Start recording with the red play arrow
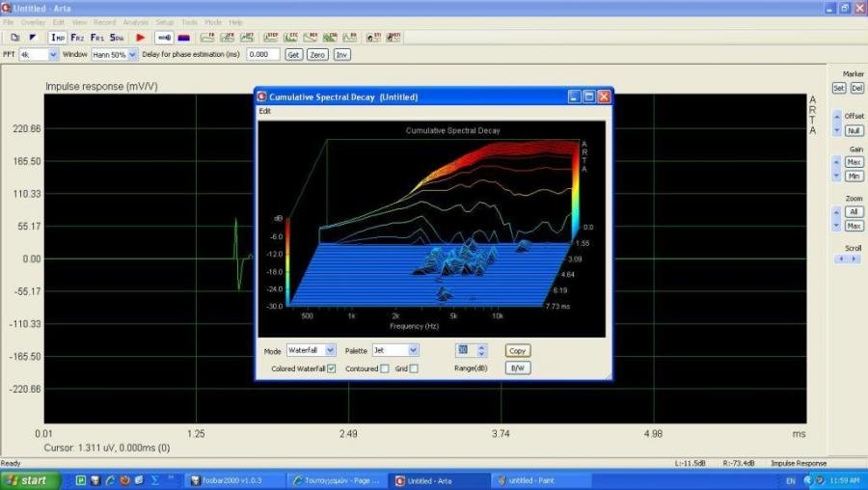This screenshot has width=868, height=490. click(141, 37)
